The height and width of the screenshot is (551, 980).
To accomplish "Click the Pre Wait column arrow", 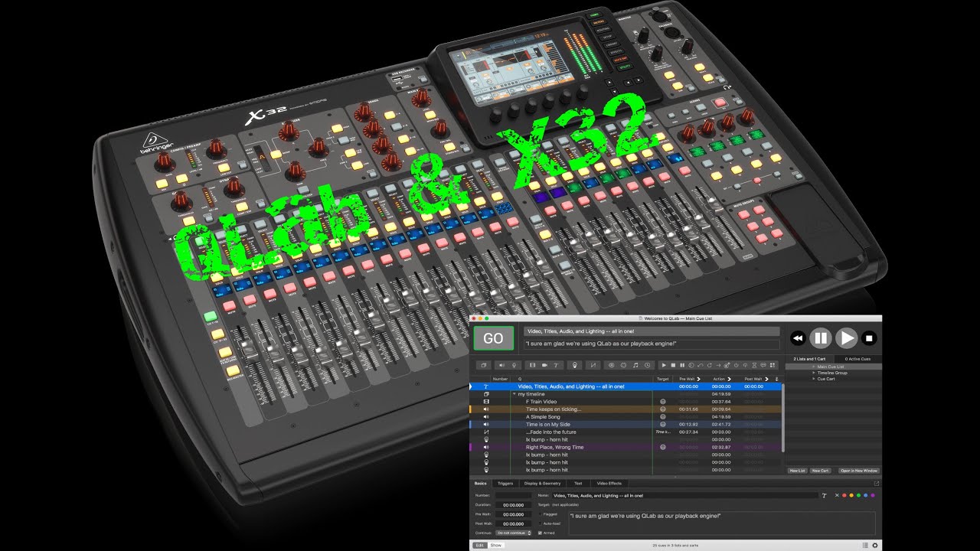I will [x=698, y=379].
